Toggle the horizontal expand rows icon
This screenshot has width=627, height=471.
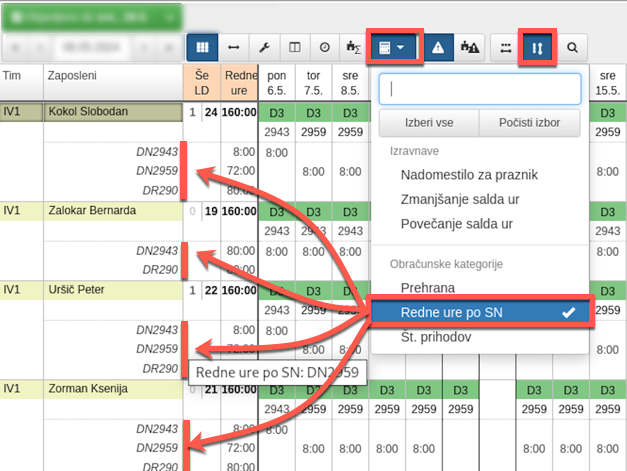point(506,48)
